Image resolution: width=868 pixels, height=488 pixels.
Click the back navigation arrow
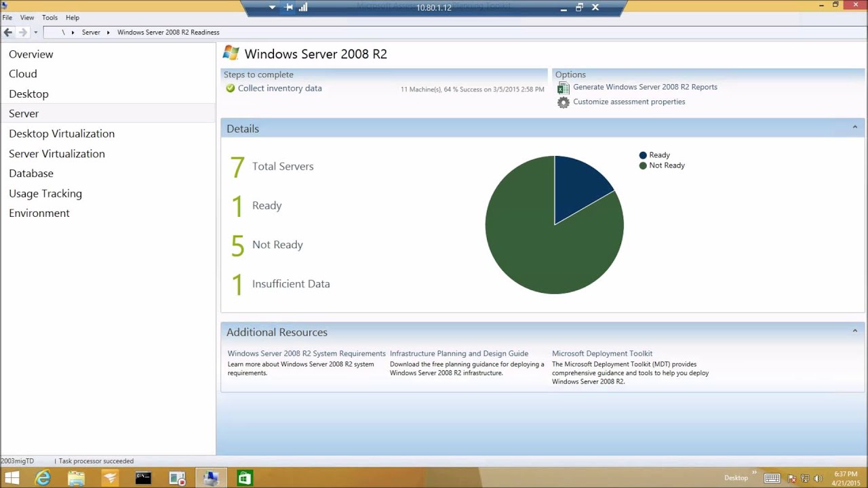(x=8, y=32)
